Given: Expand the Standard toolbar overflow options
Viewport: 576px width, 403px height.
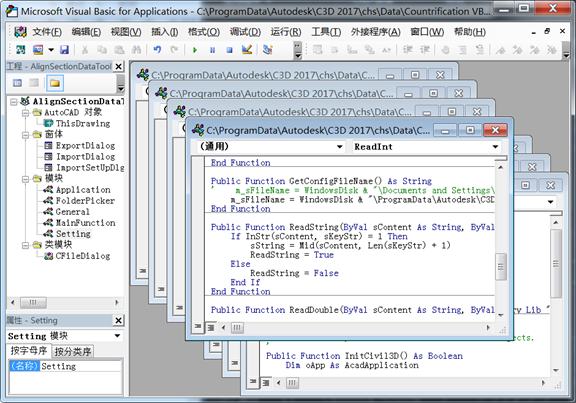Looking at the screenshot, I should tap(298, 50).
